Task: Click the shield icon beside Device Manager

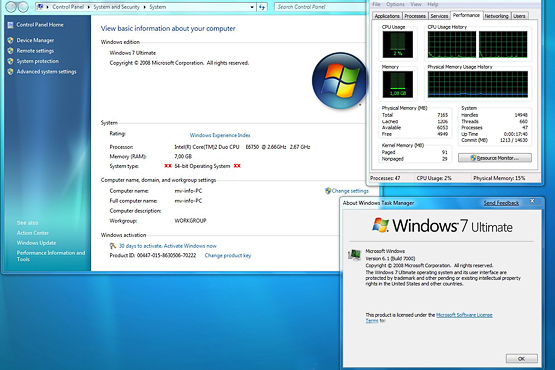Action: click(x=10, y=40)
